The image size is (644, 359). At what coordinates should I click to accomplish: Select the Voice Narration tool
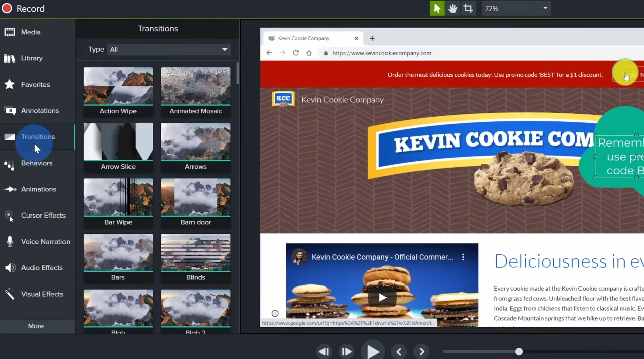(x=45, y=241)
